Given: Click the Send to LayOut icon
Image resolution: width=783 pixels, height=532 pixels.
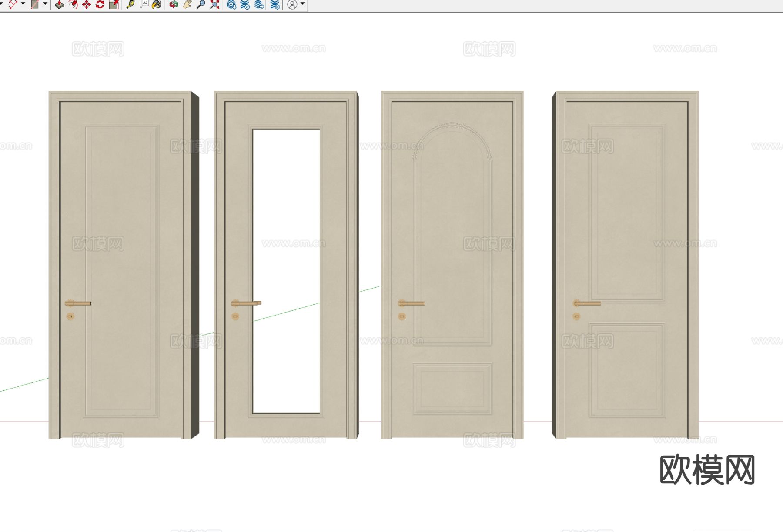Looking at the screenshot, I should pos(259,4).
